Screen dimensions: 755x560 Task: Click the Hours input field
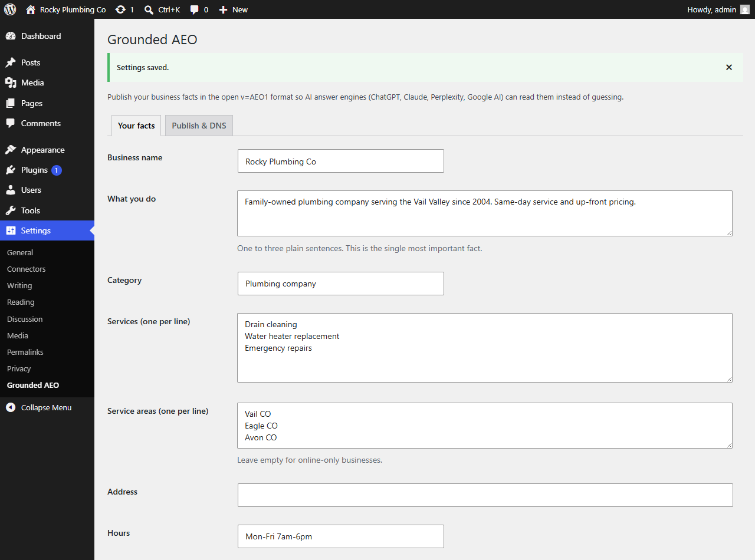[x=341, y=536]
